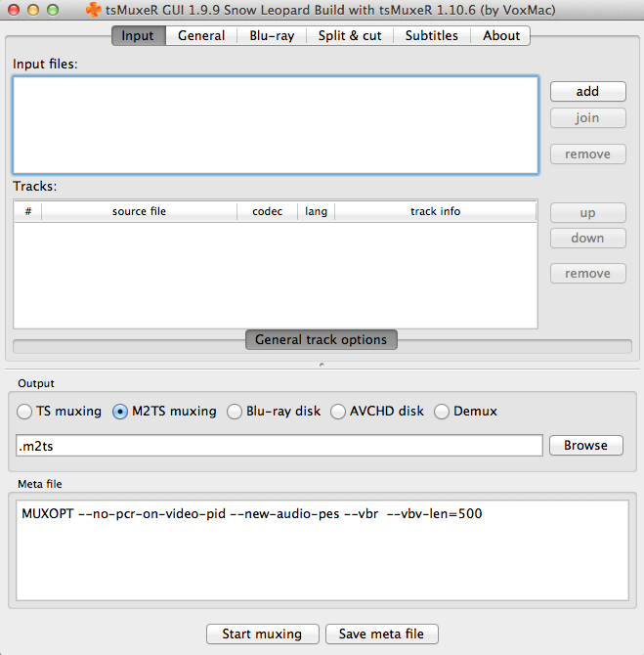This screenshot has width=644, height=655.
Task: Switch output to Demux
Action: click(x=442, y=412)
